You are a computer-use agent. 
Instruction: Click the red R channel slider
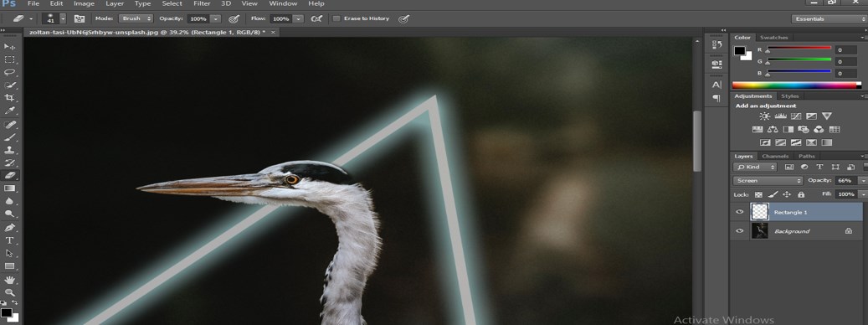click(x=799, y=49)
